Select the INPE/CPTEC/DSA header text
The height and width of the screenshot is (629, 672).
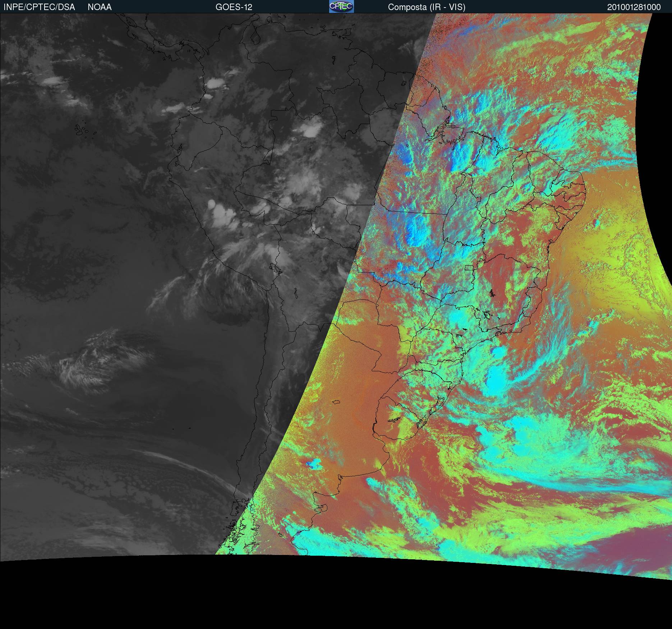pyautogui.click(x=39, y=7)
